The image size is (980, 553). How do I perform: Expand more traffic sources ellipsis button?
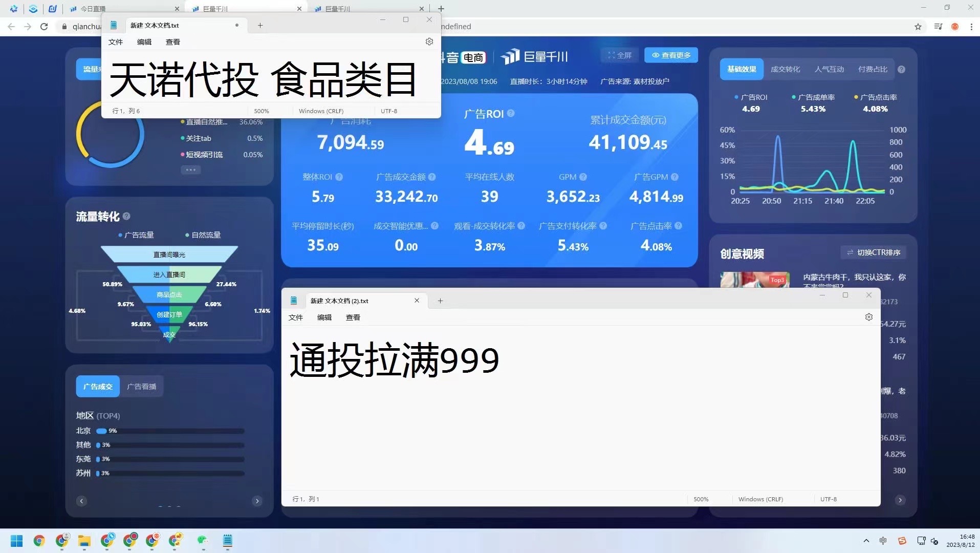coord(190,170)
